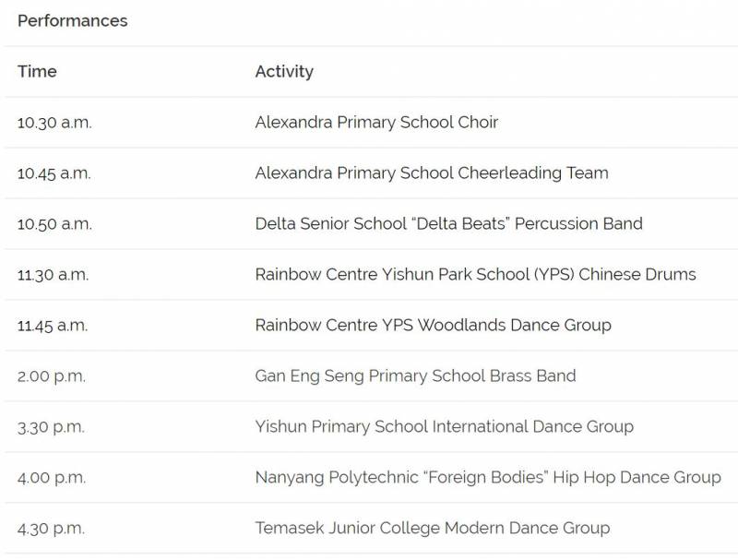Click the 4.00 p.m. time cell
Screen dimensions: 738x560
[x=53, y=477]
